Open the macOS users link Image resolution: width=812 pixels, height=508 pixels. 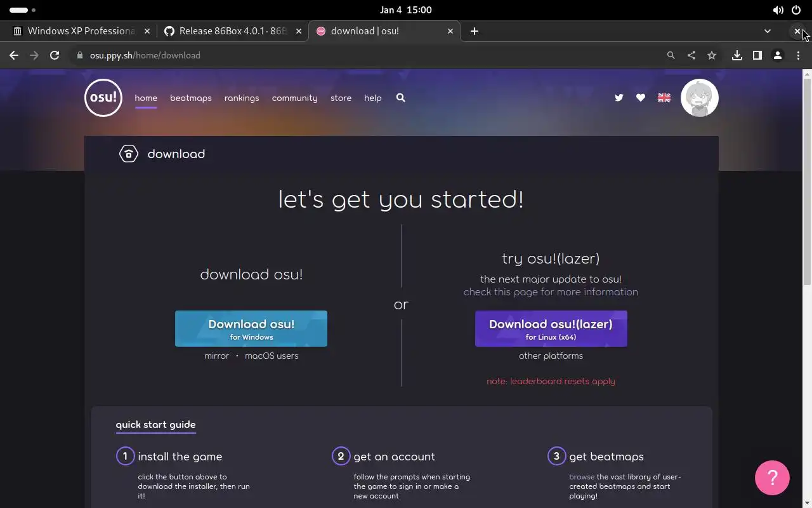pos(272,356)
